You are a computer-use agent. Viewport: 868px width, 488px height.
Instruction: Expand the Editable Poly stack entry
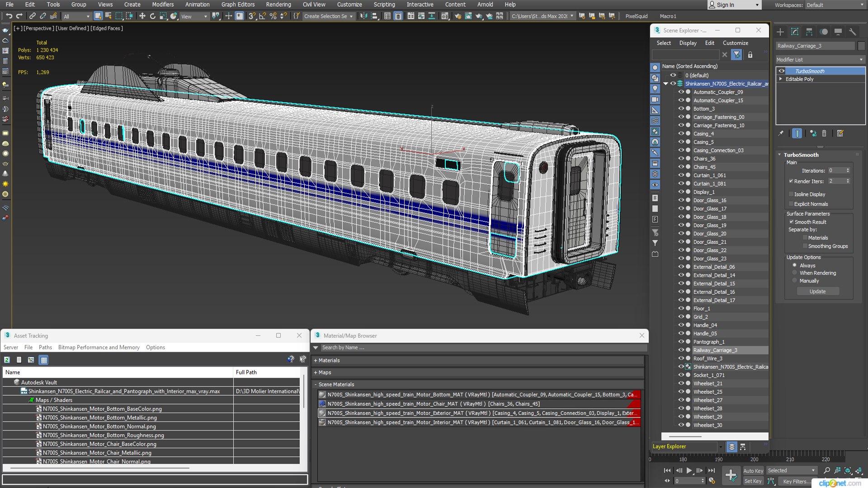(x=781, y=79)
